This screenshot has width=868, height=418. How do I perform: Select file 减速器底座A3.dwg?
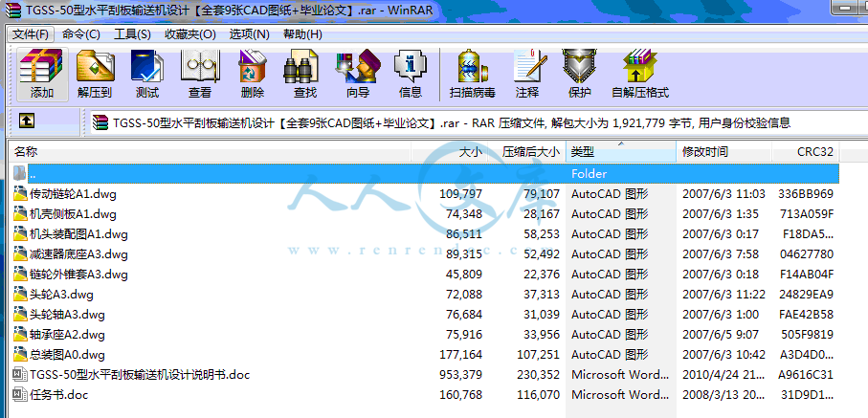coord(78,254)
